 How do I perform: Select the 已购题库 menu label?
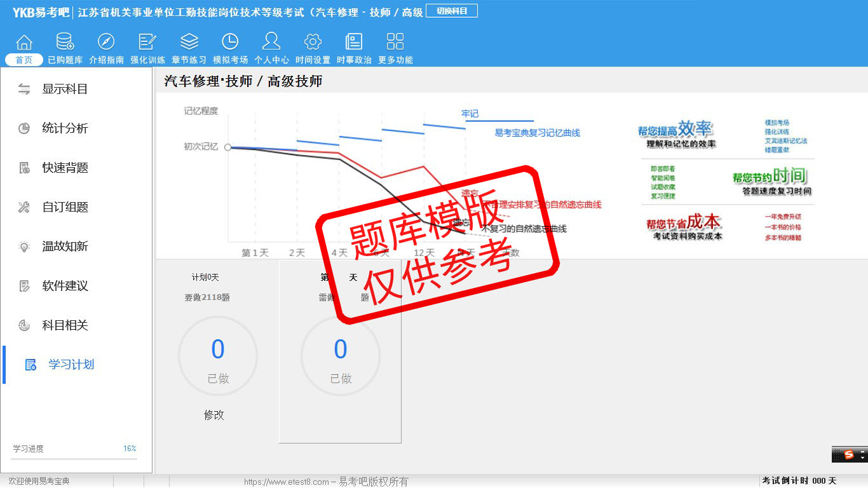pyautogui.click(x=65, y=60)
